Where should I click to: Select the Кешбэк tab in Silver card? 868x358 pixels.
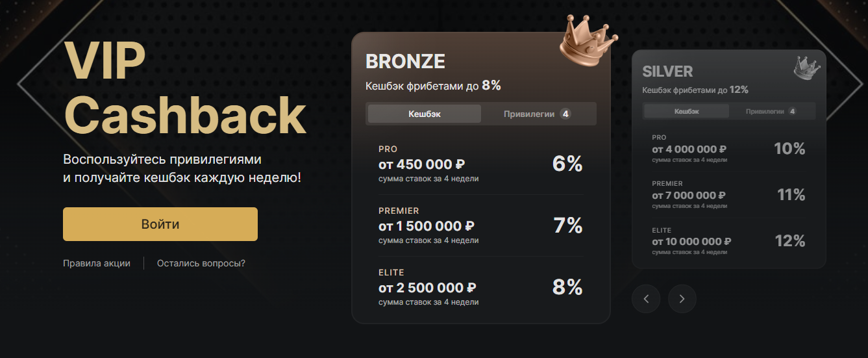coord(686,111)
